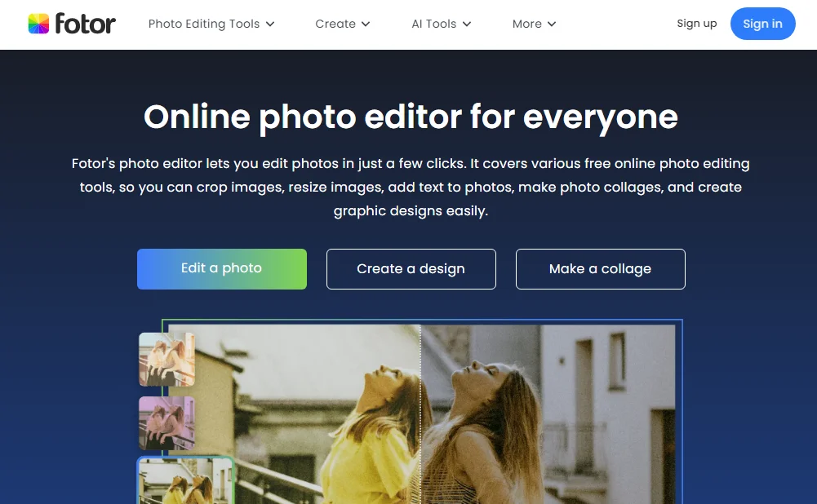Viewport: 817px width, 504px height.
Task: Select the purple-tinted filter thumbnail
Action: pos(167,422)
